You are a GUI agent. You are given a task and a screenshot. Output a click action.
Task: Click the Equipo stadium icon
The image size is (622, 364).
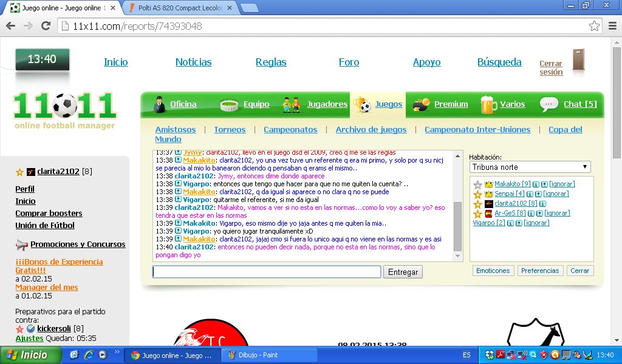tap(230, 104)
